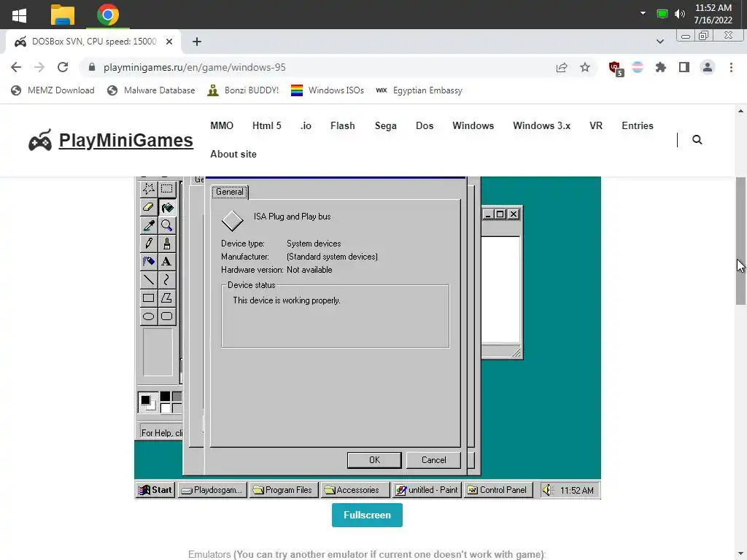This screenshot has width=747, height=560.
Task: Open the Entries menu item
Action: click(638, 125)
